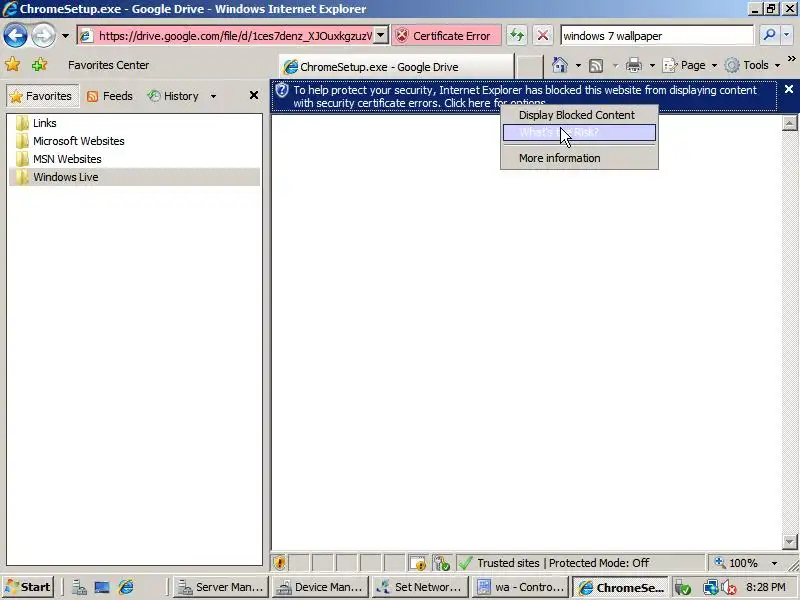The image size is (800, 600).
Task: Open the Page menu
Action: [x=690, y=65]
